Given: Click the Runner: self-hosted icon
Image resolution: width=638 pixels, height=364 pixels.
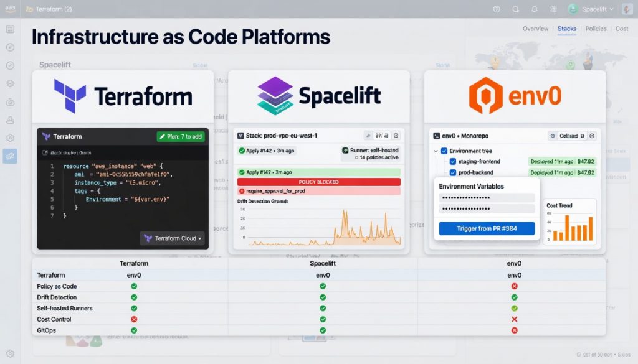Looking at the screenshot, I should pos(345,151).
